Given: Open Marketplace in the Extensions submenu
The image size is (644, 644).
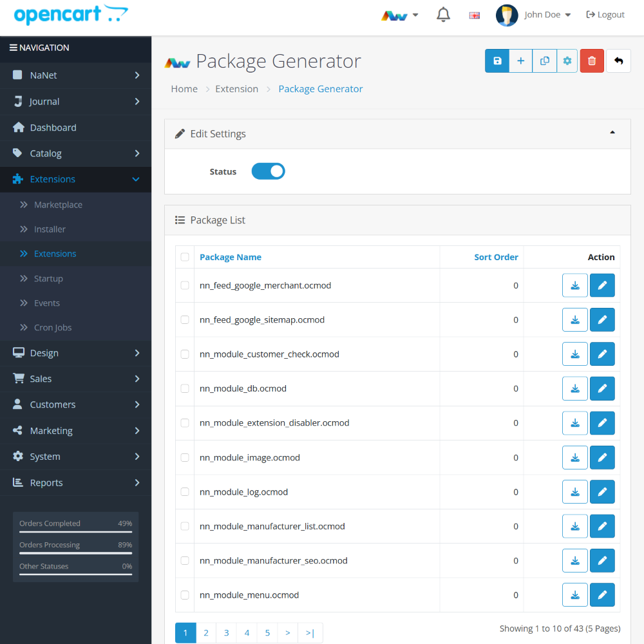Looking at the screenshot, I should [58, 205].
